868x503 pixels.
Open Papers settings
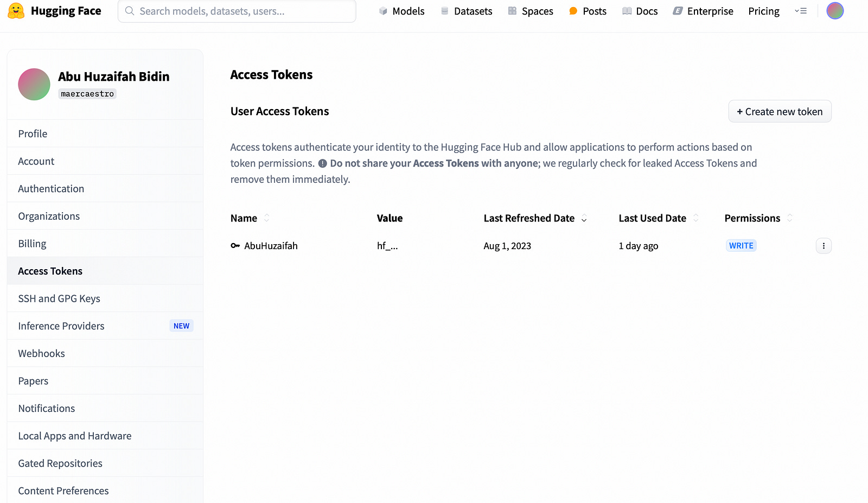click(105, 381)
